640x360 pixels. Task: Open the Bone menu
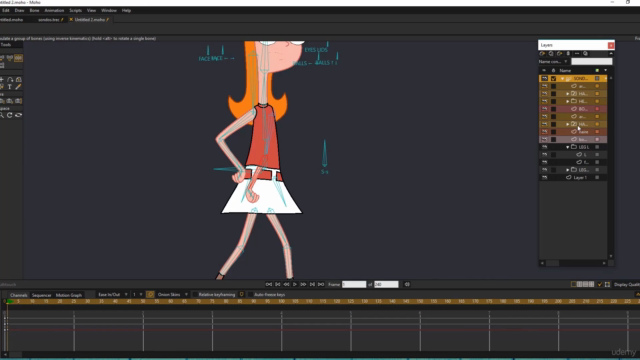pos(34,10)
